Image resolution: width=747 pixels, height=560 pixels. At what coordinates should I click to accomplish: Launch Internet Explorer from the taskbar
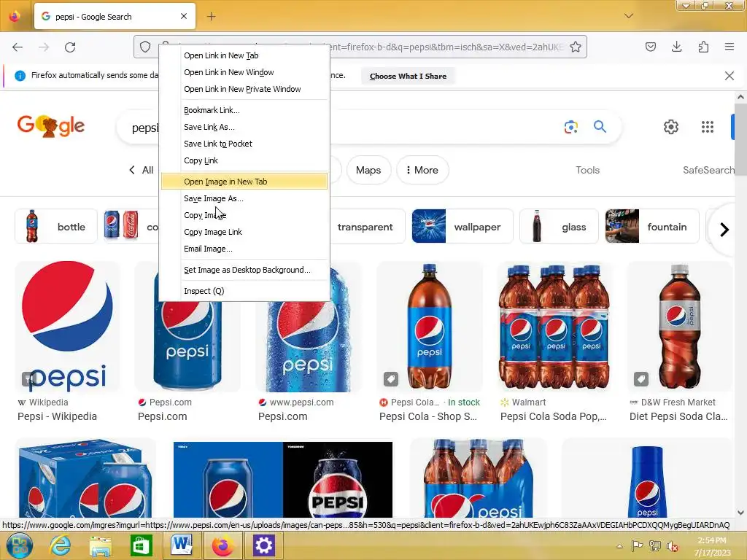click(61, 545)
